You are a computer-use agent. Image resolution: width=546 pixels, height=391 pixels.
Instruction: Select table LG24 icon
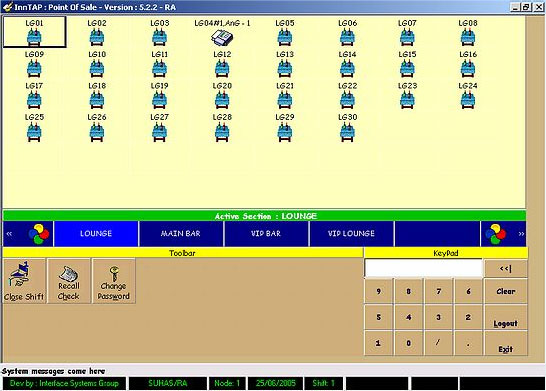pos(468,100)
